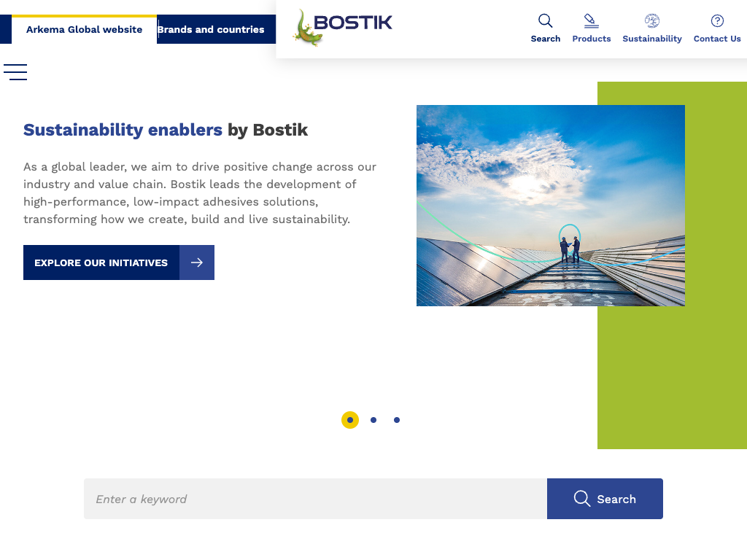Click the Contact Us question mark icon

click(717, 21)
